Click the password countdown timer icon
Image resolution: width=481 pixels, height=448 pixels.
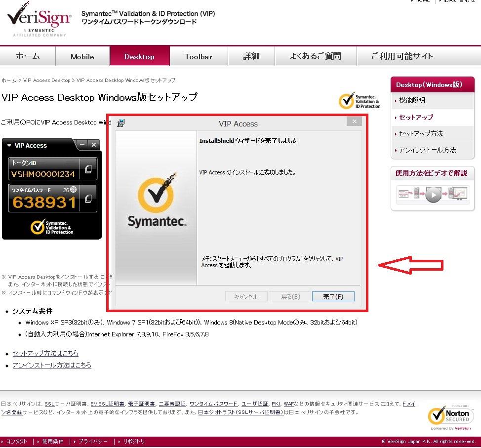coord(73,190)
